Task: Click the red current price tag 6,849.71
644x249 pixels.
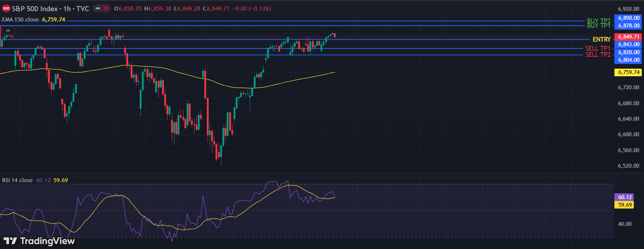Action: click(628, 37)
